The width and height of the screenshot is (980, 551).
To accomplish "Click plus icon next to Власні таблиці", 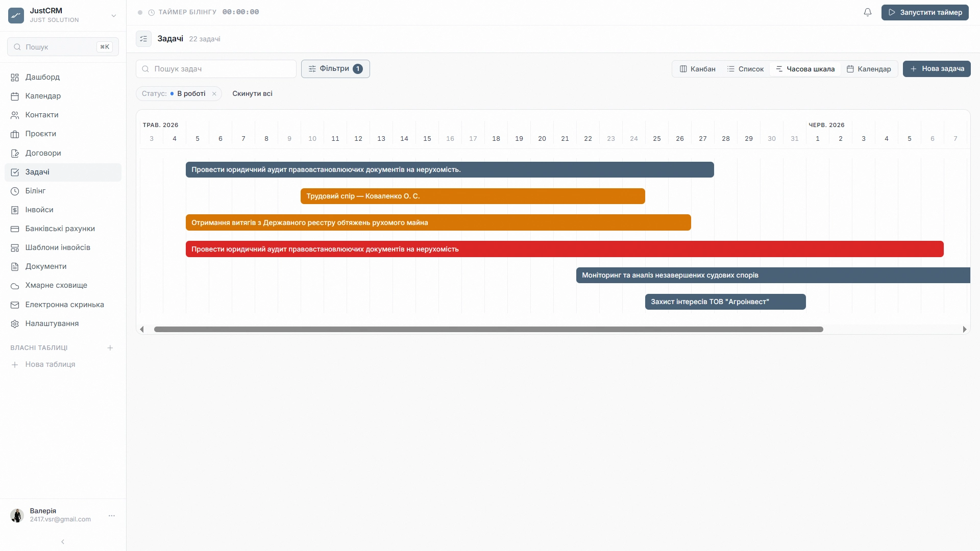I will [110, 348].
